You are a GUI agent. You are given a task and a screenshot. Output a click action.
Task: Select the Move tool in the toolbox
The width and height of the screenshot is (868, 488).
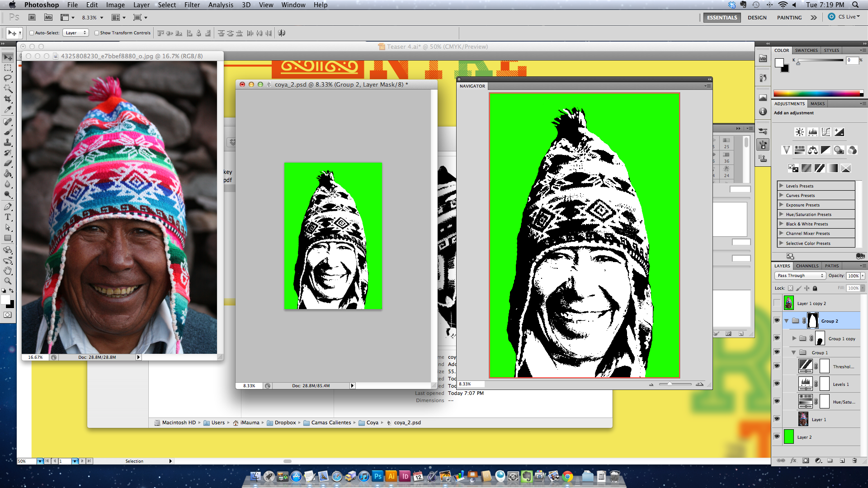[8, 57]
